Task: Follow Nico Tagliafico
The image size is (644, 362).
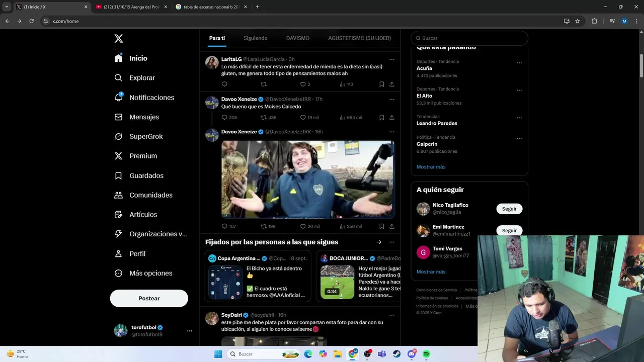Action: tap(509, 209)
